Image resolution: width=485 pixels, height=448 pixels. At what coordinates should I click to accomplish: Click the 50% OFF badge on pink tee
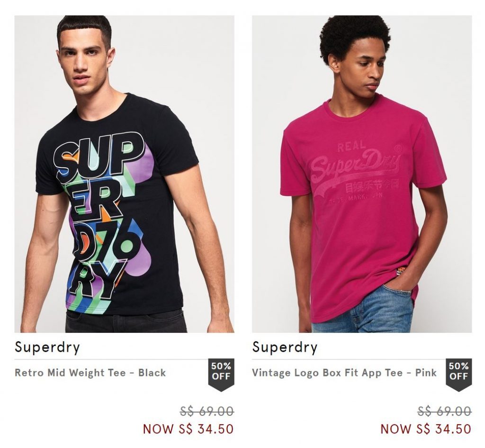[458, 372]
